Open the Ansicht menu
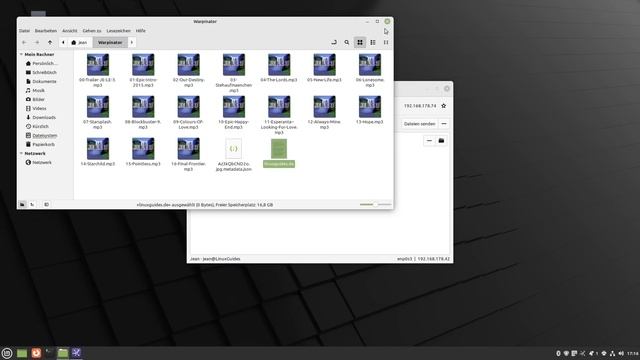This screenshot has height=360, width=640. point(69,31)
